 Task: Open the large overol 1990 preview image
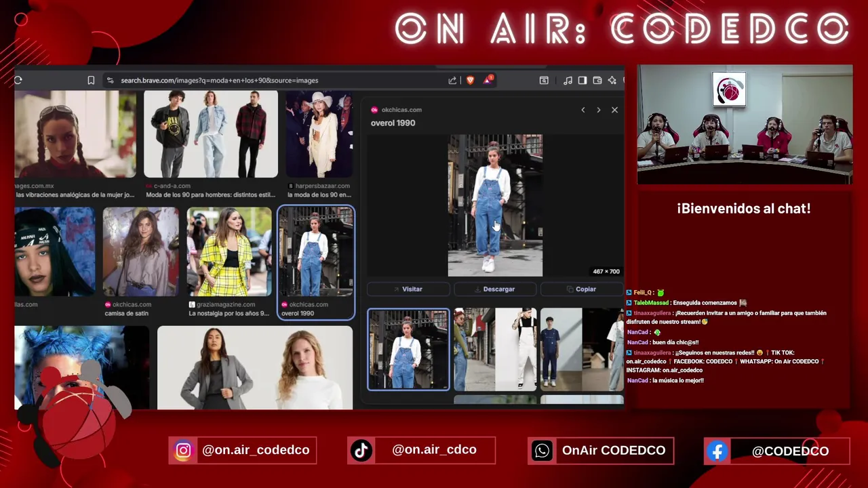point(495,205)
